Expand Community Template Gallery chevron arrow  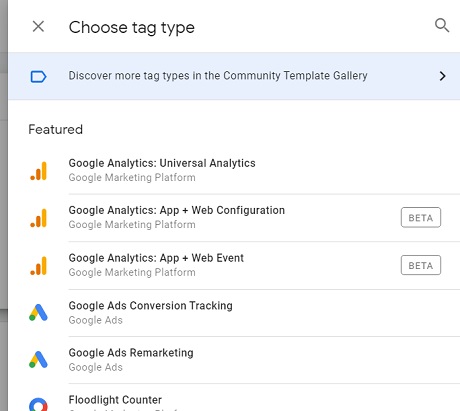(442, 76)
